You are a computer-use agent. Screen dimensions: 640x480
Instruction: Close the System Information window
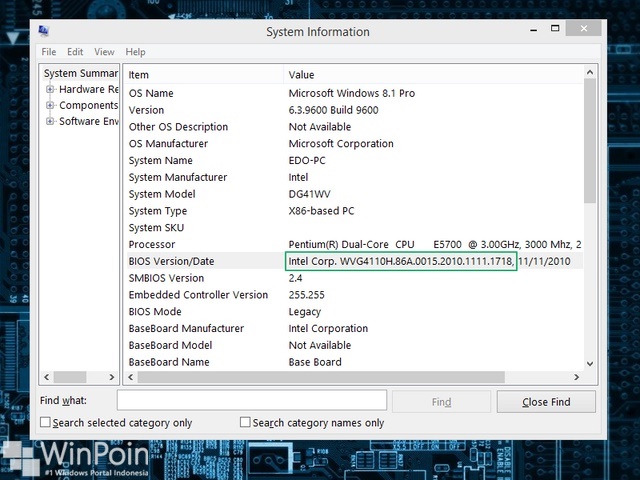(x=583, y=29)
